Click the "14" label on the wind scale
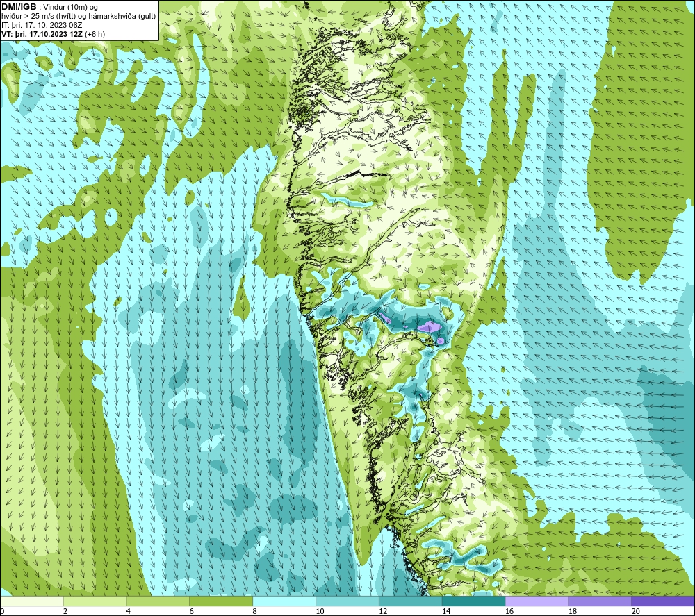 pyautogui.click(x=446, y=611)
